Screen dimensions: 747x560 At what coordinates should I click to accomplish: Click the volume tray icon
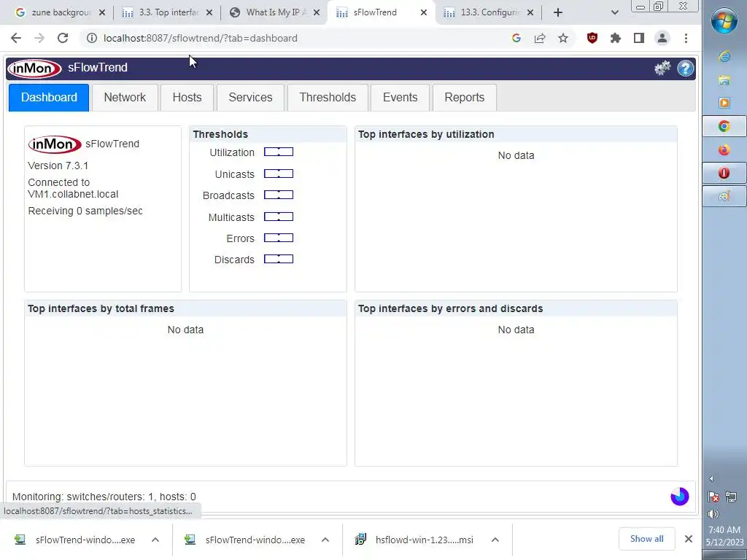click(713, 514)
